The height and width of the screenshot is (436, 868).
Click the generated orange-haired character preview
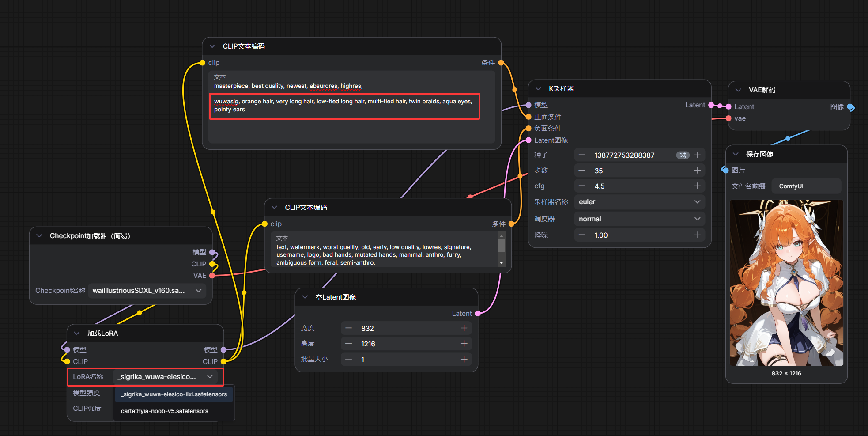coord(786,283)
